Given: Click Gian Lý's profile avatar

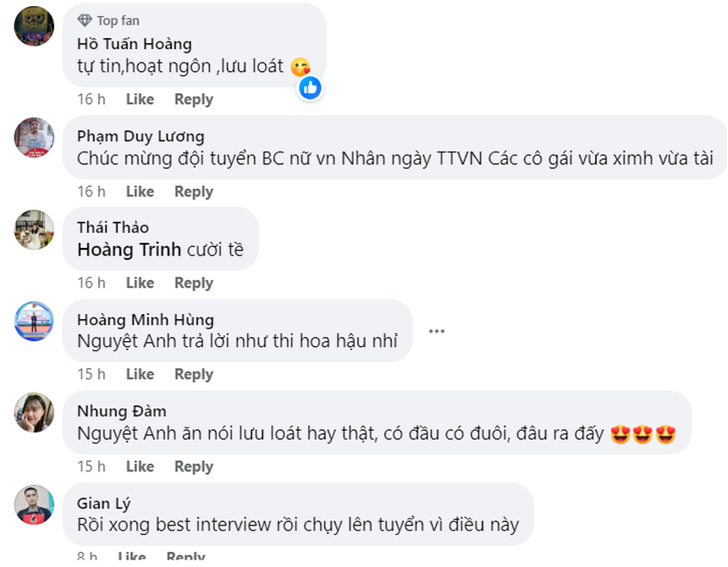Looking at the screenshot, I should click(33, 503).
